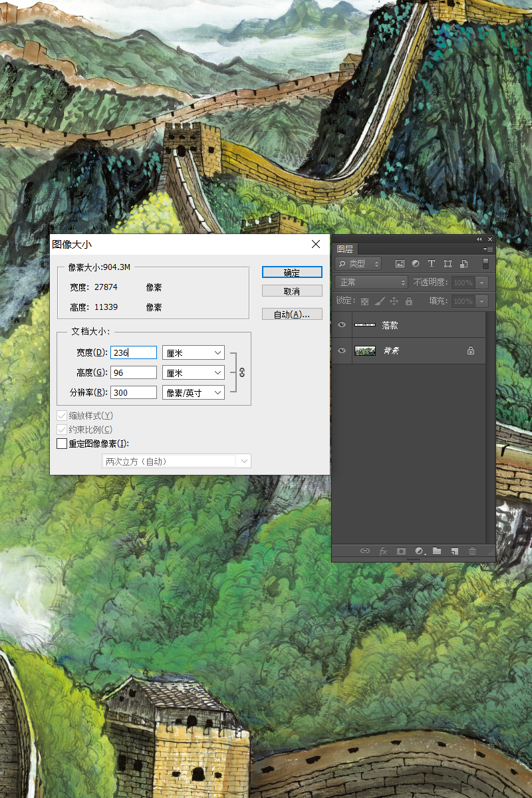532x798 pixels.
Task: Click the 宽度 document width field
Action: (134, 352)
